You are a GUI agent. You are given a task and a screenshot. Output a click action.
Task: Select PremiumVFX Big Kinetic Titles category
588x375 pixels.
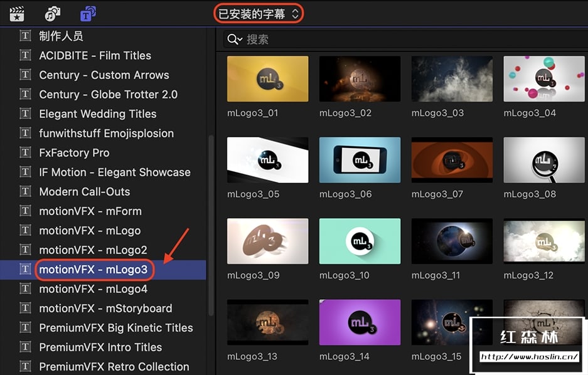point(103,328)
